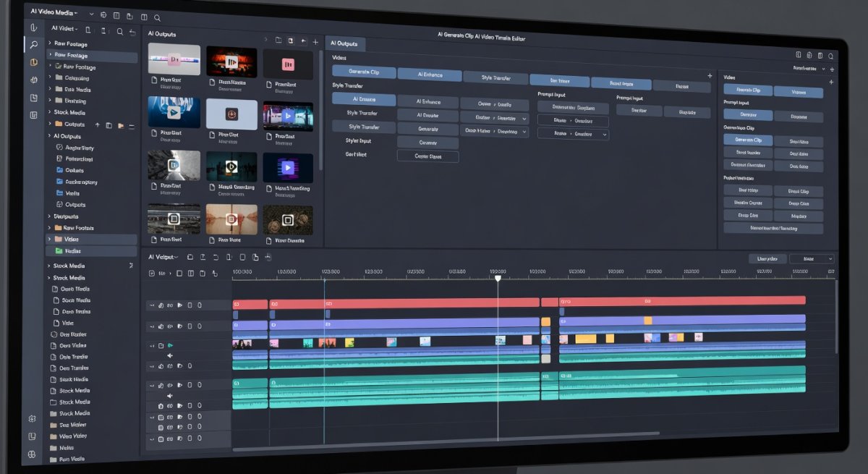This screenshot has width=868, height=474.
Task: Click the plus icon in AI Outputs media header
Action: click(x=315, y=41)
